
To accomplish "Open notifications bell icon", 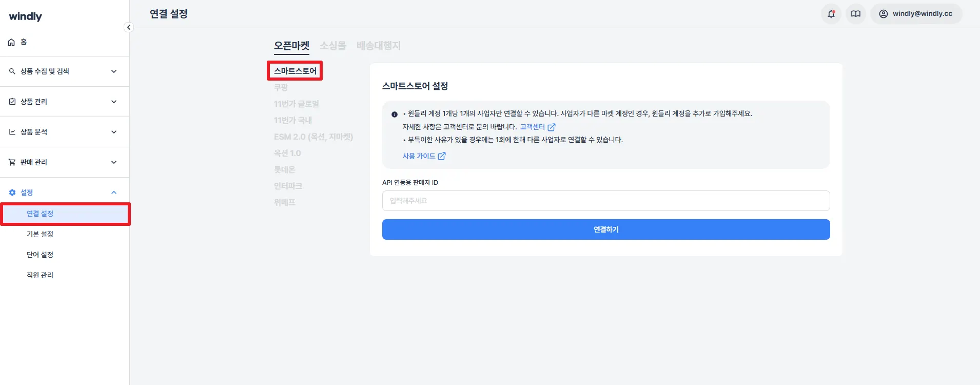I will pyautogui.click(x=831, y=14).
